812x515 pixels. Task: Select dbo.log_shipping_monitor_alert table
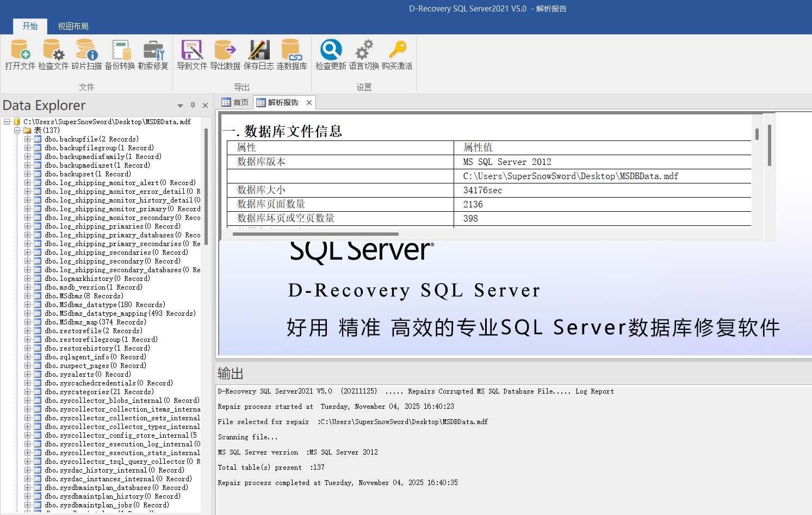pyautogui.click(x=120, y=183)
